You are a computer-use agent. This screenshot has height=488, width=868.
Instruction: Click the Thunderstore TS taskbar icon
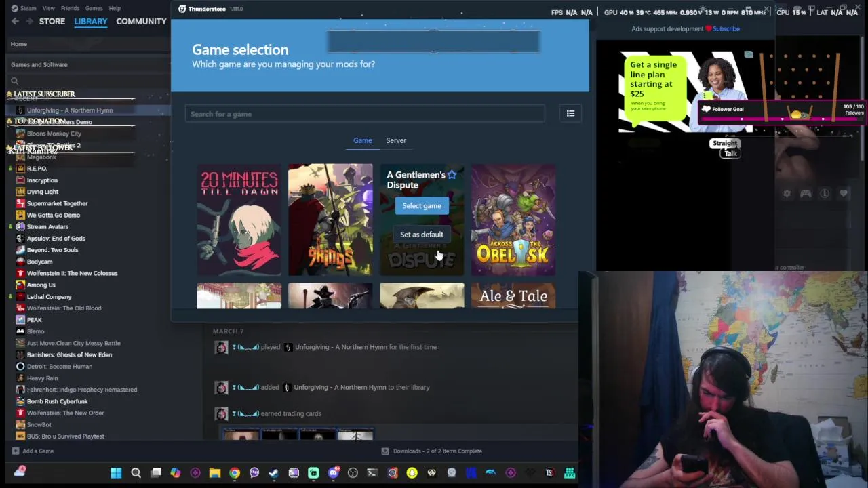[549, 472]
